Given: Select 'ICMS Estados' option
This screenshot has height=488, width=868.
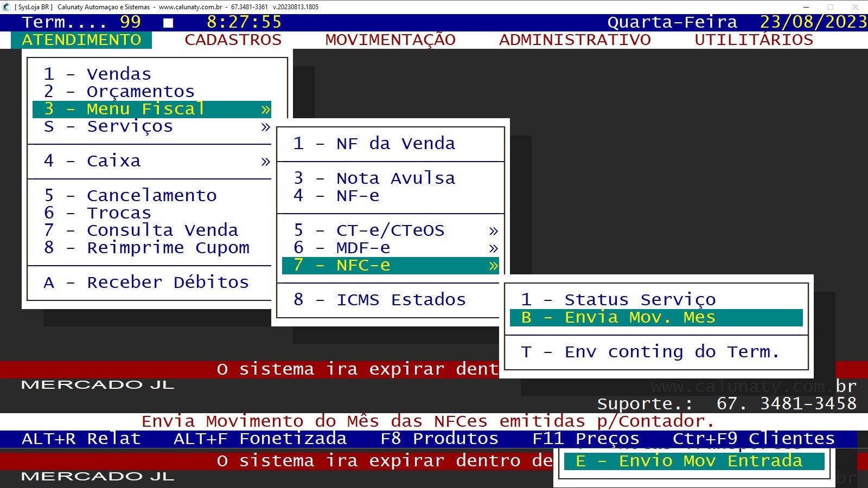Looking at the screenshot, I should coord(380,299).
